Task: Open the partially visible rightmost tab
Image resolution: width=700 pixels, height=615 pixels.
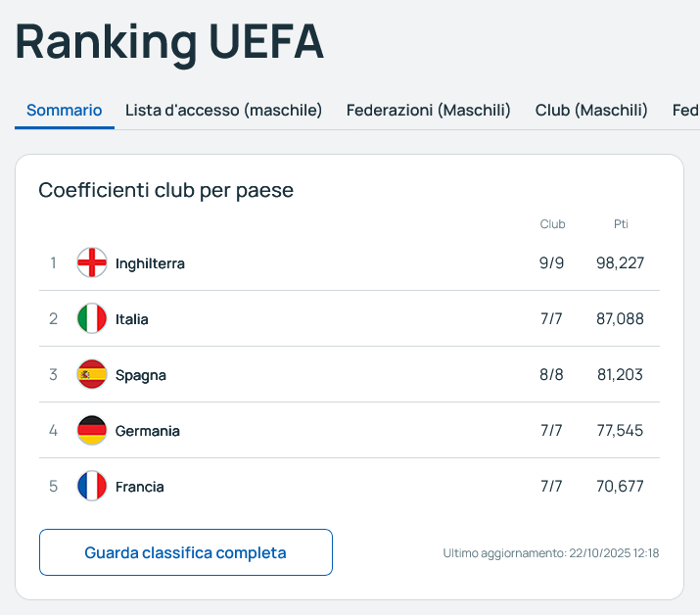Action: pos(685,110)
